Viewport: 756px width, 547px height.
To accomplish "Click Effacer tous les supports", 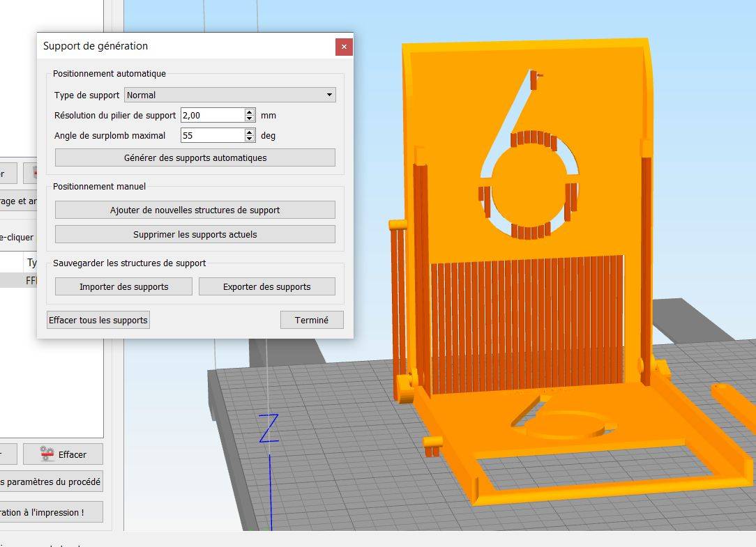I will [98, 320].
